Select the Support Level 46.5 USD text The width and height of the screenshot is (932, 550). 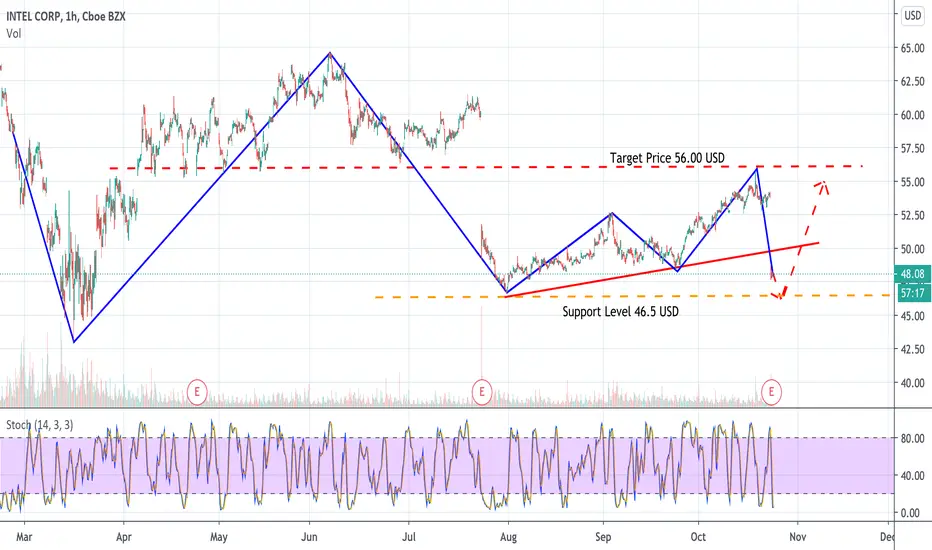[621, 312]
